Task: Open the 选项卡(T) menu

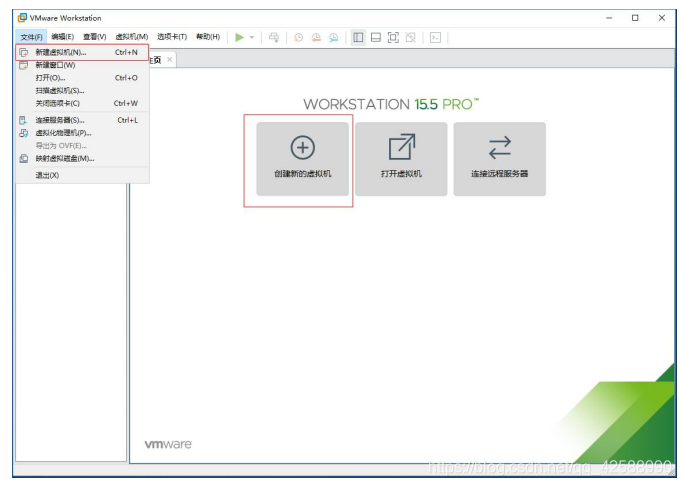Action: (x=172, y=37)
